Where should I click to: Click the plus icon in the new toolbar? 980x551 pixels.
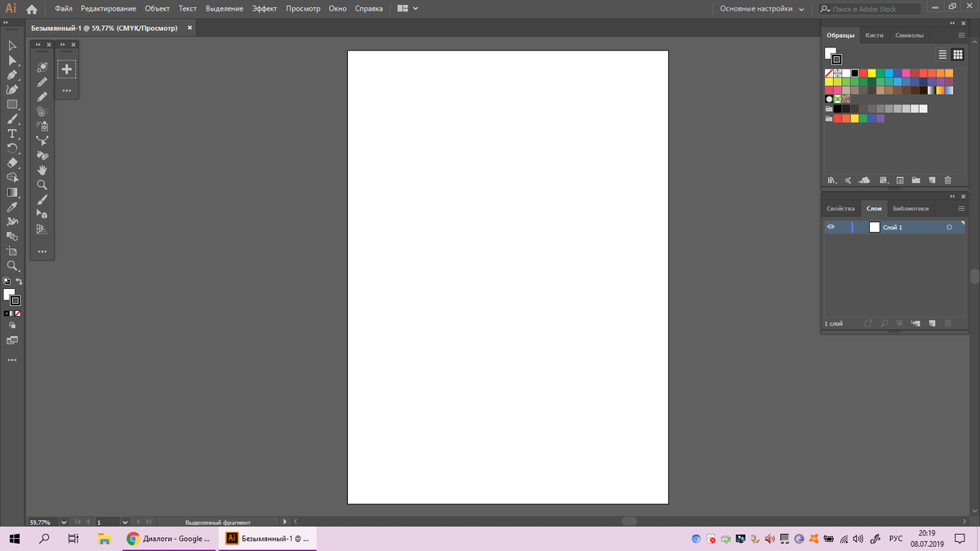[67, 69]
